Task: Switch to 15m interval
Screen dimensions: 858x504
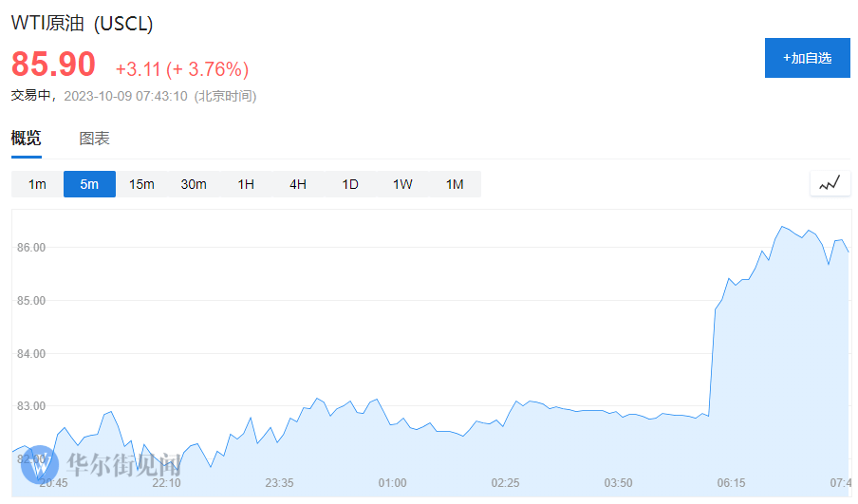Action: tap(141, 184)
